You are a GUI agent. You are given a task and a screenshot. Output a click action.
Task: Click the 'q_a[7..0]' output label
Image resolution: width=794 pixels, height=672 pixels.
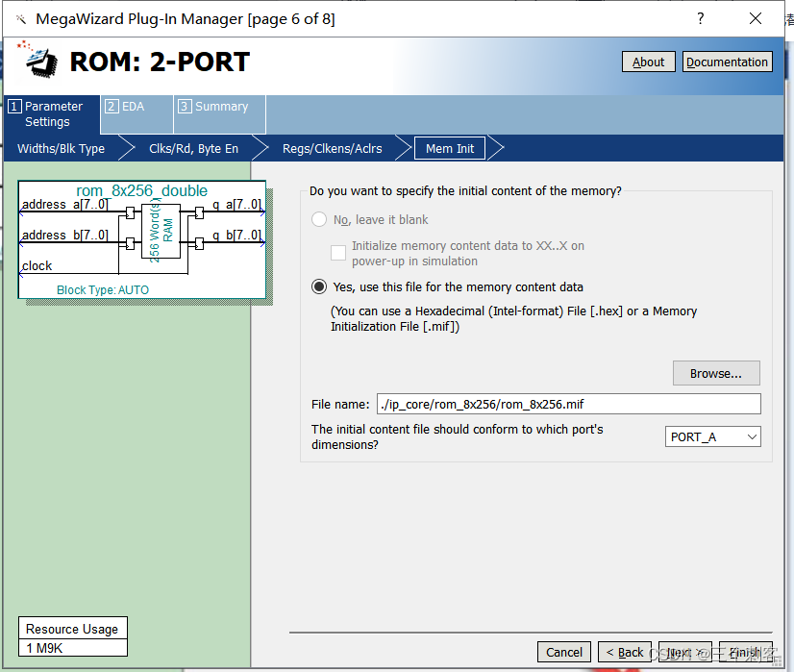point(236,205)
